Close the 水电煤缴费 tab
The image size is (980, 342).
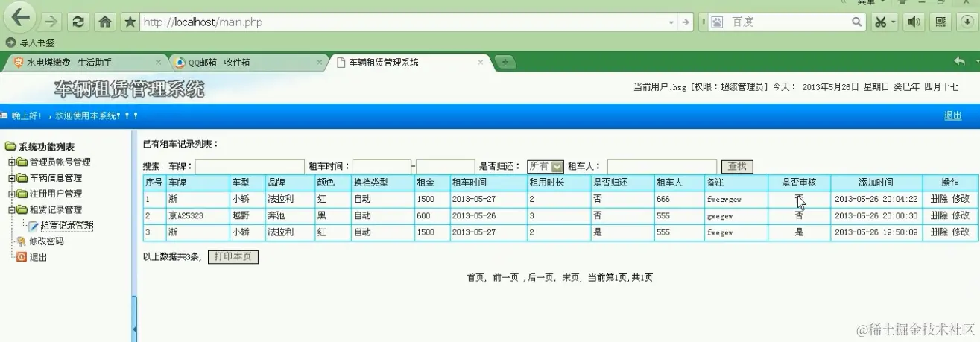click(158, 62)
